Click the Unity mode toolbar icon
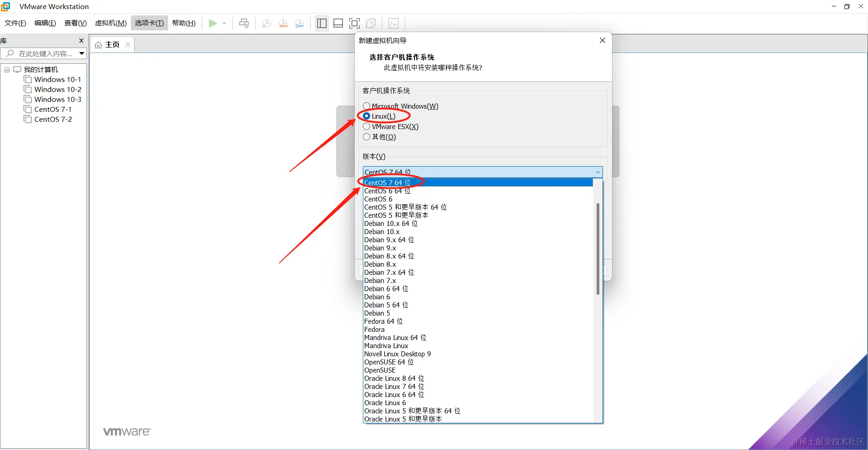The width and height of the screenshot is (868, 450). coord(371,23)
